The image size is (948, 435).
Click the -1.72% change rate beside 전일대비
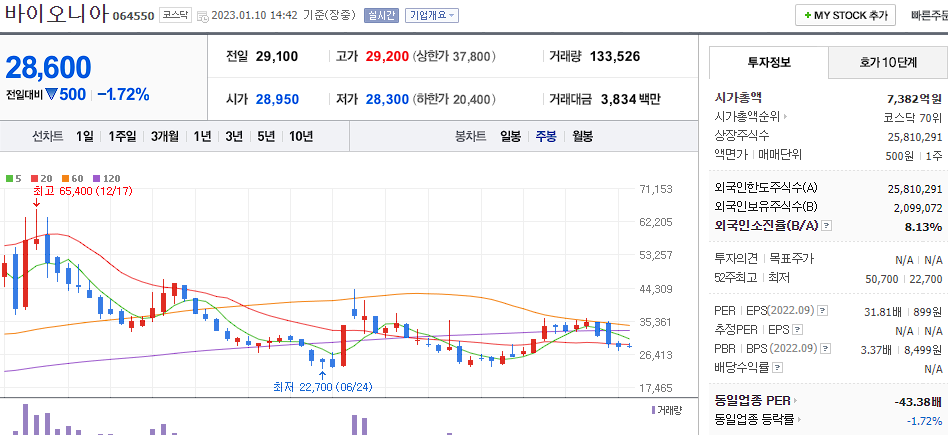[x=123, y=94]
